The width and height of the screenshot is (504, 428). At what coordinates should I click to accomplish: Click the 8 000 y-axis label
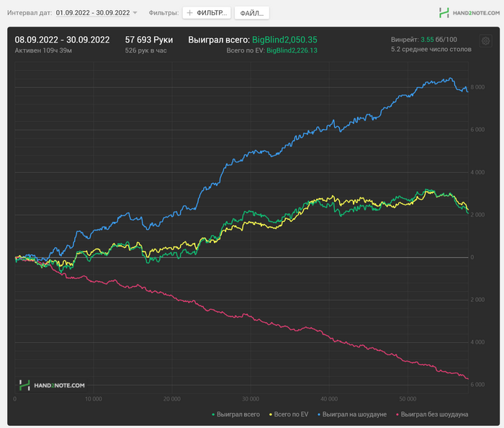click(x=477, y=87)
